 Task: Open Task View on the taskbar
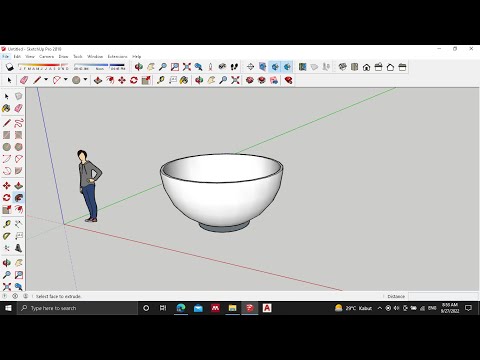coord(163,308)
